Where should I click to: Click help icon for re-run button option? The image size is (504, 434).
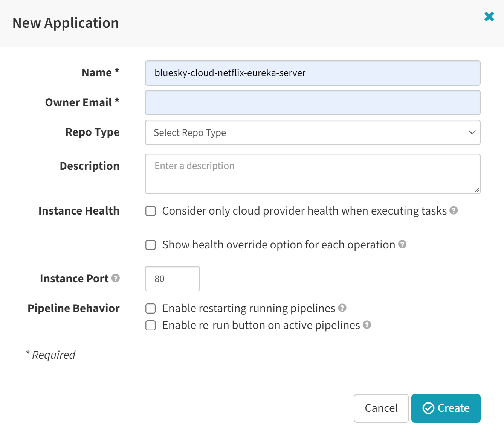(x=367, y=325)
